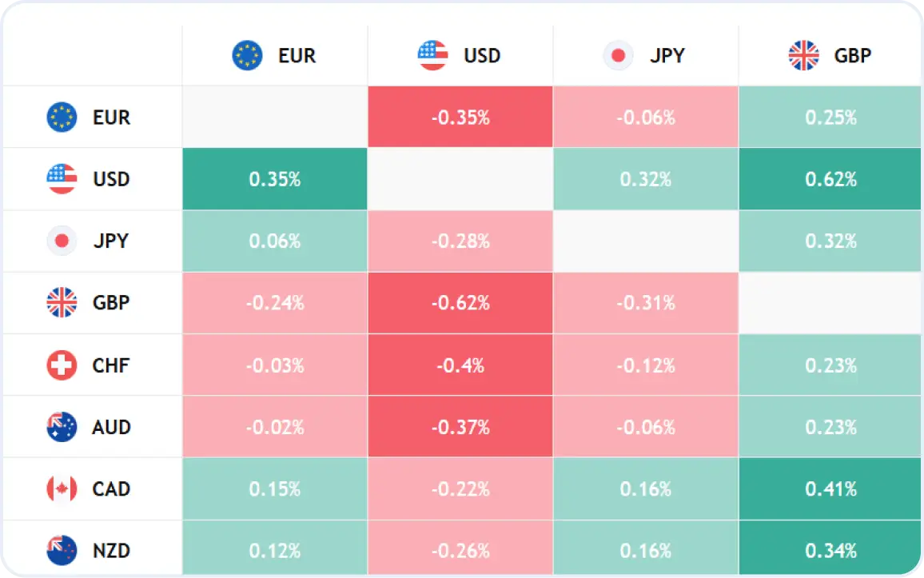Select the AUD/USD cell showing -0.37%

click(460, 427)
